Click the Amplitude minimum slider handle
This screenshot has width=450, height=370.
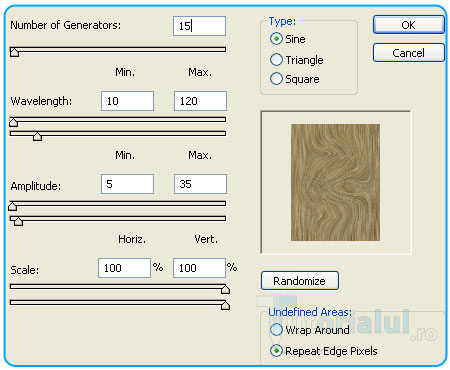[x=13, y=206]
